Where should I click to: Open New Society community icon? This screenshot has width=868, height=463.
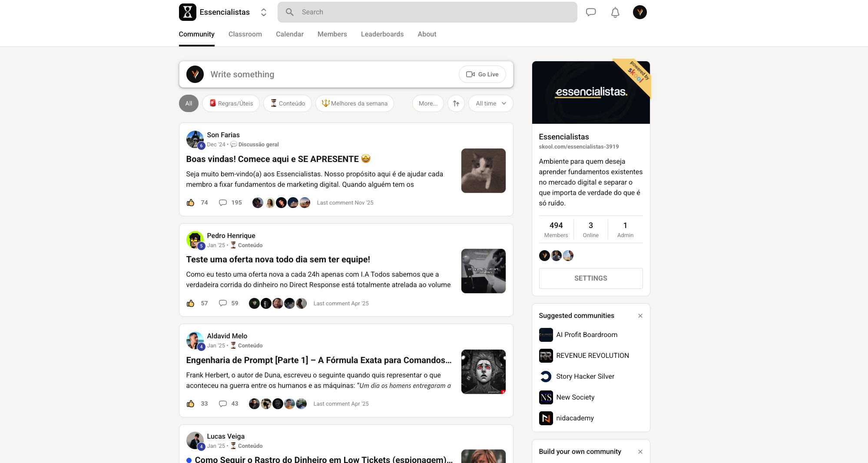(546, 397)
